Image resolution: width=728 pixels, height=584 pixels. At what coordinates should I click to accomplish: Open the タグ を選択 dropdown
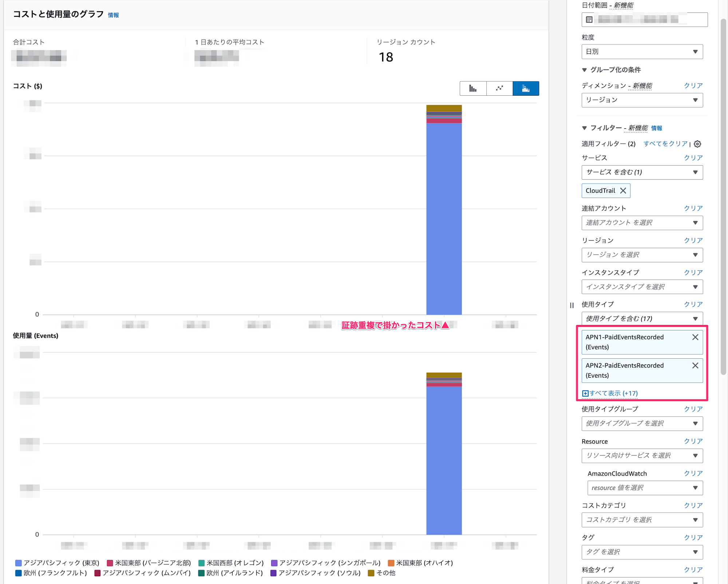(642, 552)
